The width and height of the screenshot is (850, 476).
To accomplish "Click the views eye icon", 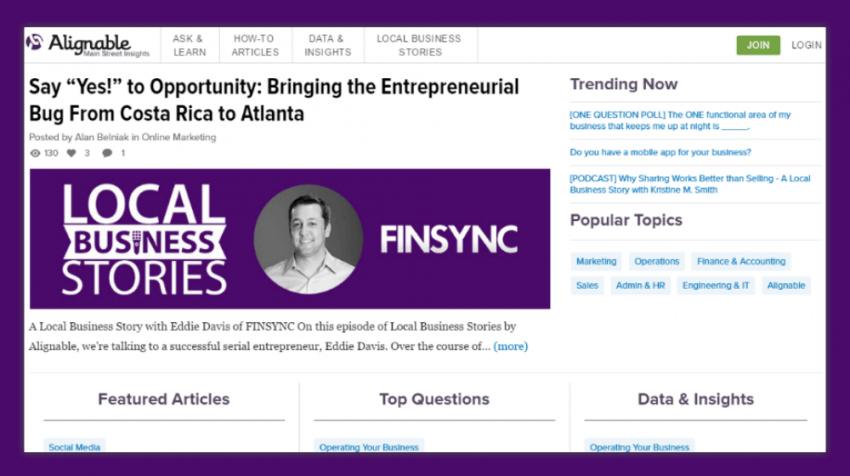I will click(x=36, y=153).
